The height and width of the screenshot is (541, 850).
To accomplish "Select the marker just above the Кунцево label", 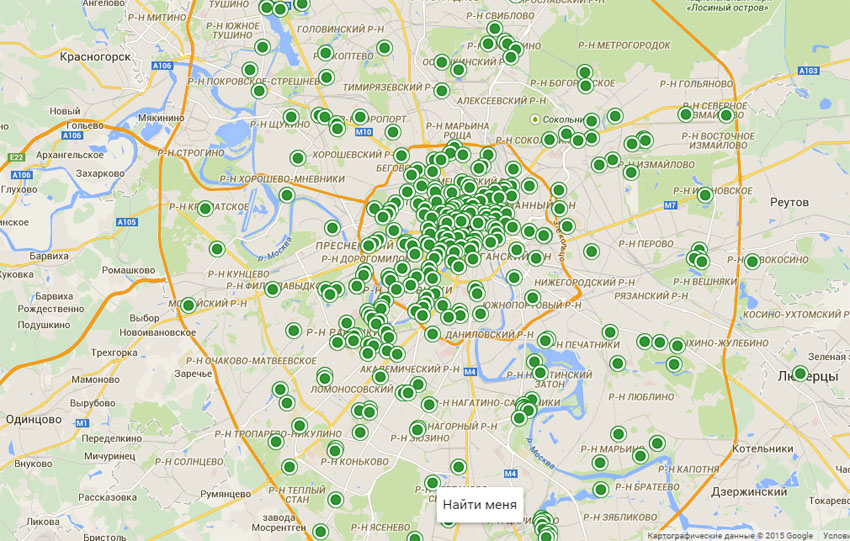I will click(x=217, y=249).
